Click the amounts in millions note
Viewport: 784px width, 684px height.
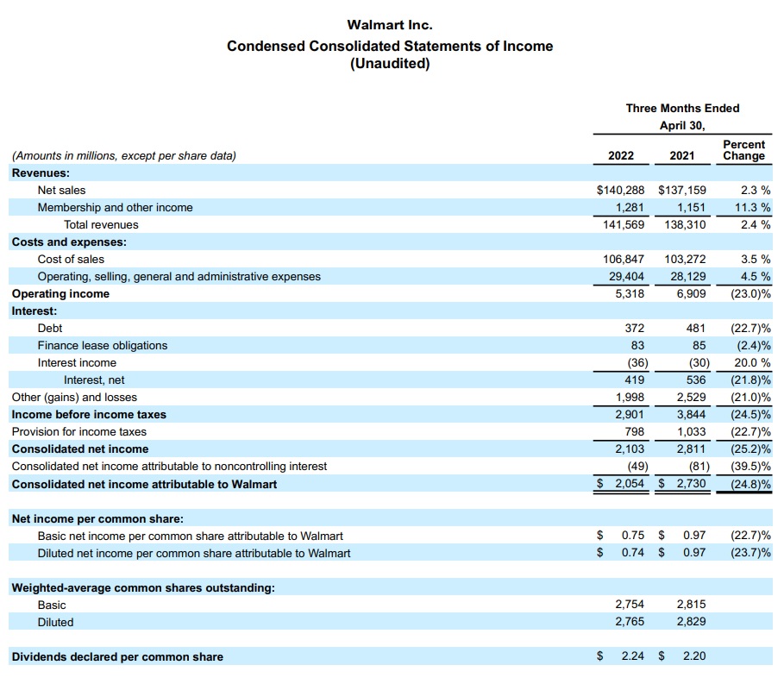(124, 156)
